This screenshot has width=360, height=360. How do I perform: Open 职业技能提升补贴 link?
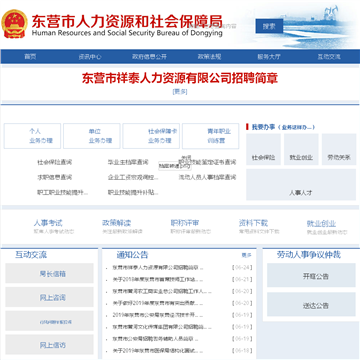pyautogui.click(x=133, y=192)
